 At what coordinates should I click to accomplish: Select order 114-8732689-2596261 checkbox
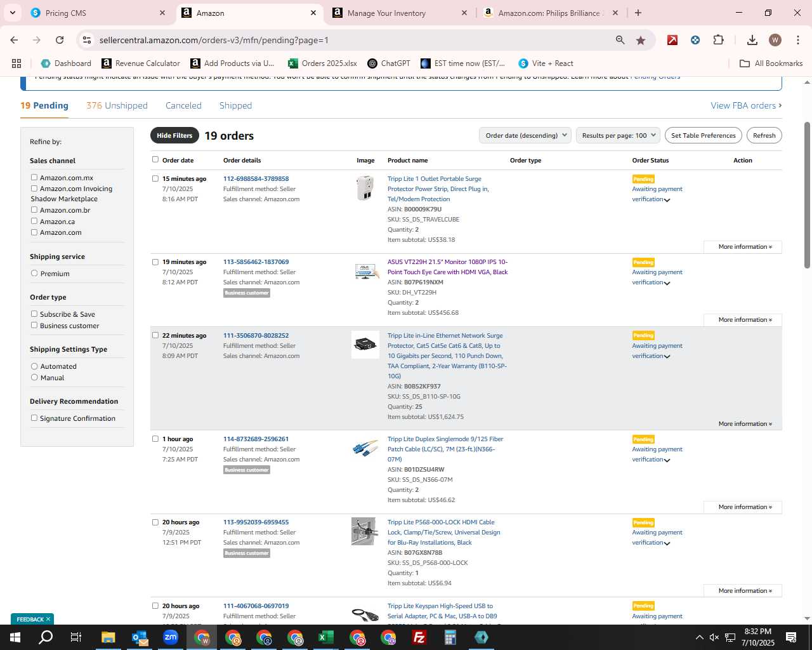coord(155,439)
